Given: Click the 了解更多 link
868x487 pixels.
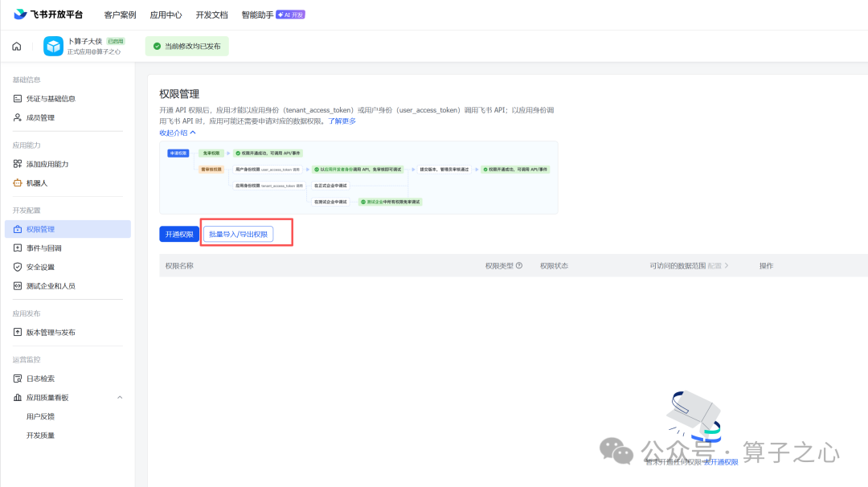Looking at the screenshot, I should tap(342, 121).
